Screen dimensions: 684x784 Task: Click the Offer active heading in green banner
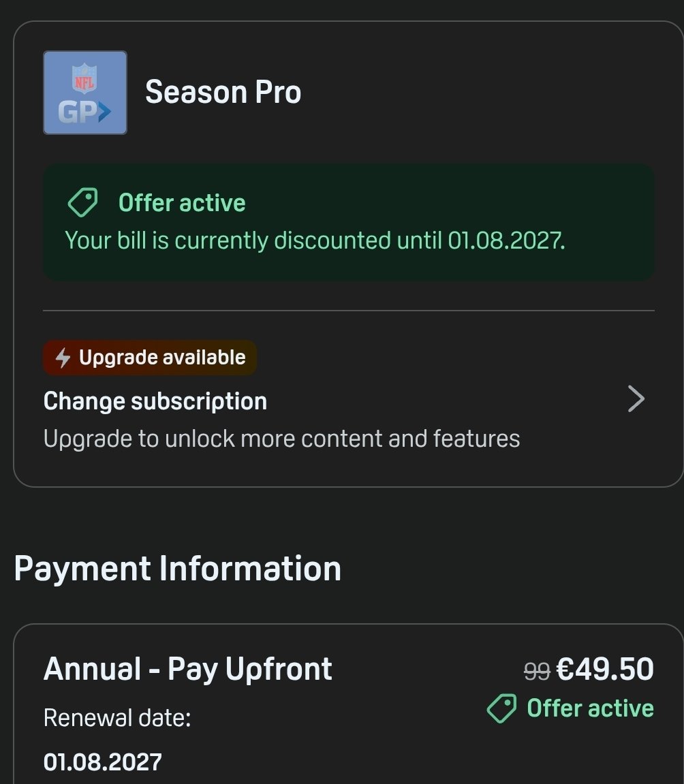click(x=182, y=203)
